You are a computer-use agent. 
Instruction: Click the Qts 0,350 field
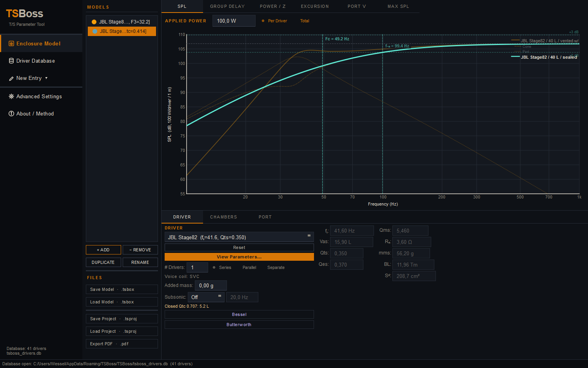point(347,253)
